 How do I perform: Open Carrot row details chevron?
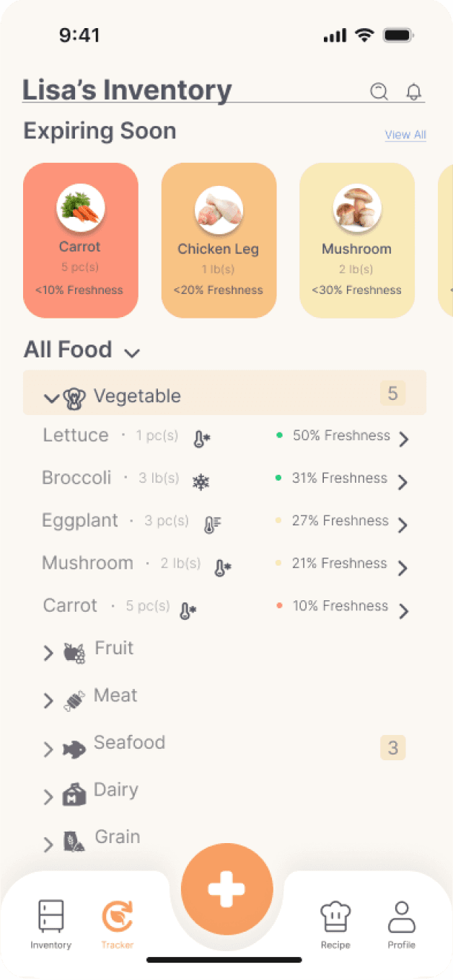coord(404,611)
